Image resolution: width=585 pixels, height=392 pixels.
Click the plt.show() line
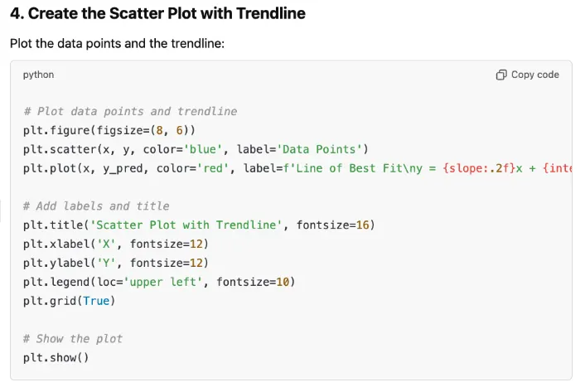tap(56, 357)
